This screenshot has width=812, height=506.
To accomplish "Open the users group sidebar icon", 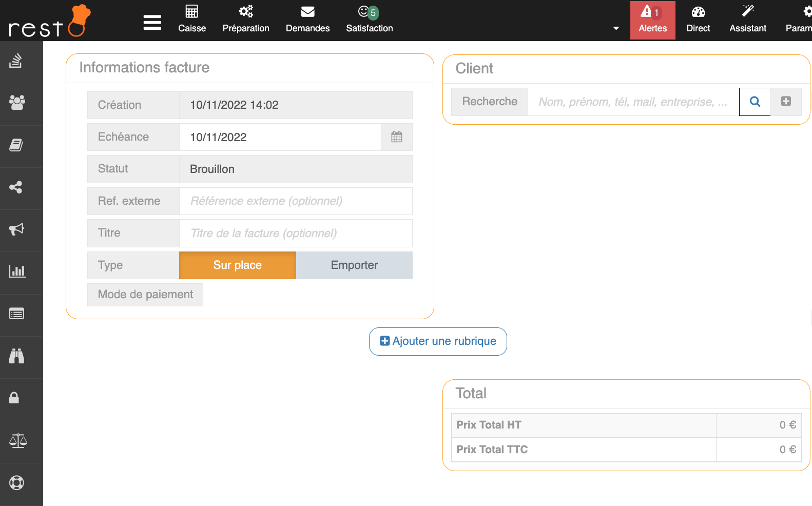I will 17,103.
